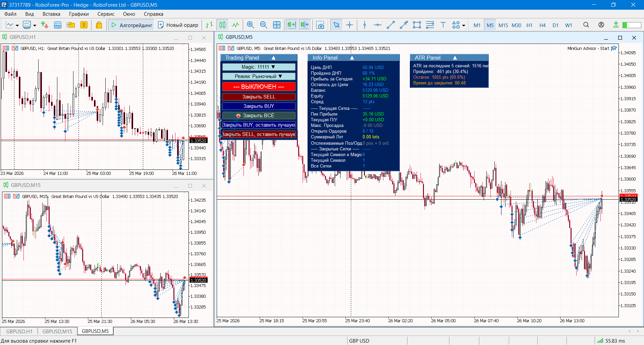Open the indicators list icon
The height and width of the screenshot is (345, 644).
coord(27,25)
